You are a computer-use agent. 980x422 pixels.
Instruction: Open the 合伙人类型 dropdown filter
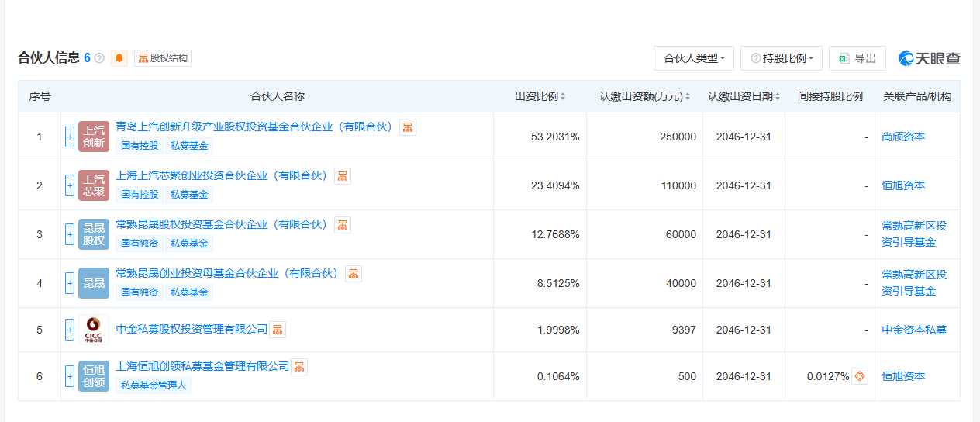click(x=694, y=58)
